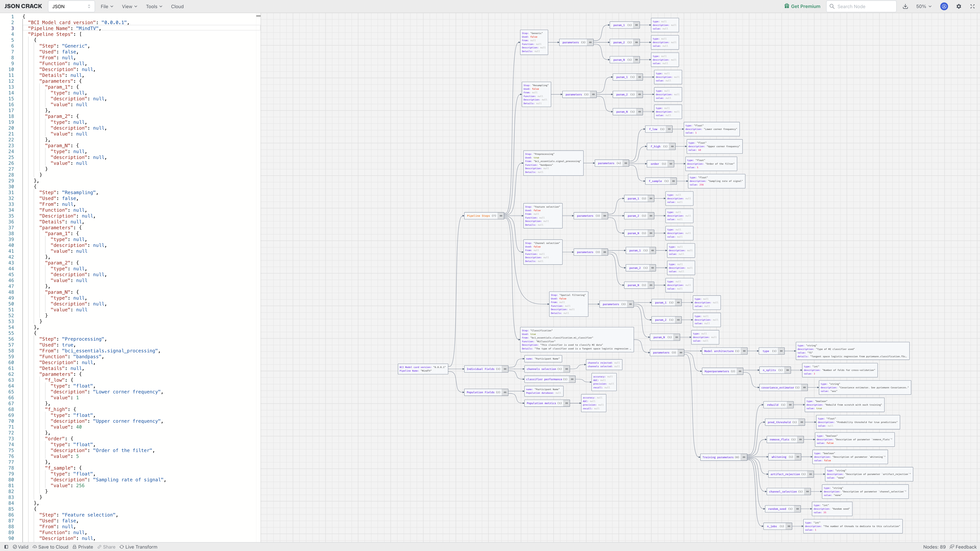
Task: Expand the Tools dropdown menu
Action: click(x=154, y=7)
